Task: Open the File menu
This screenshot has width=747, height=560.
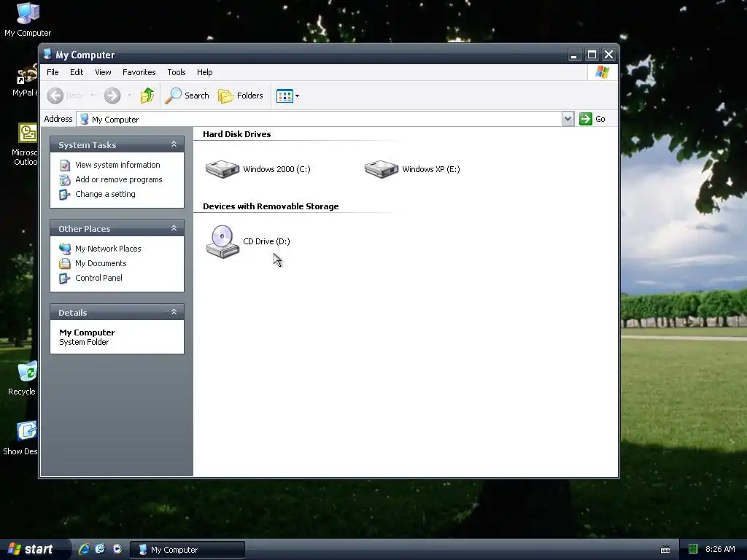Action: 53,72
